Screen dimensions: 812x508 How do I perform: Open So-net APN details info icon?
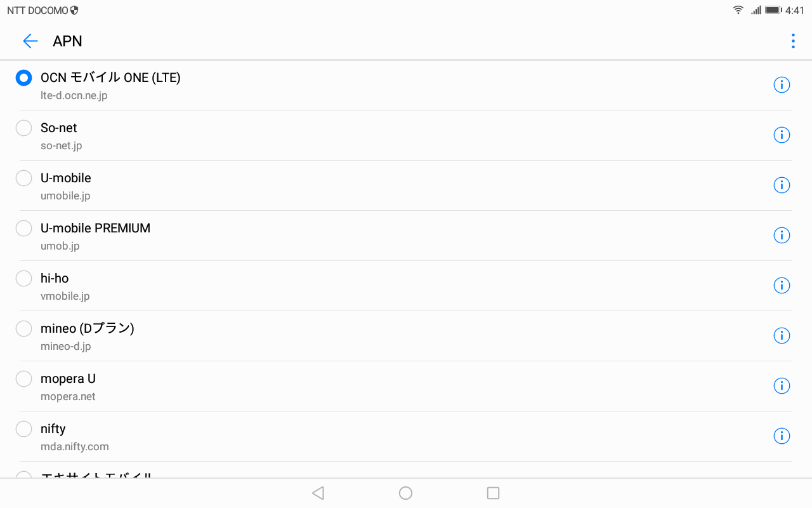pyautogui.click(x=782, y=135)
